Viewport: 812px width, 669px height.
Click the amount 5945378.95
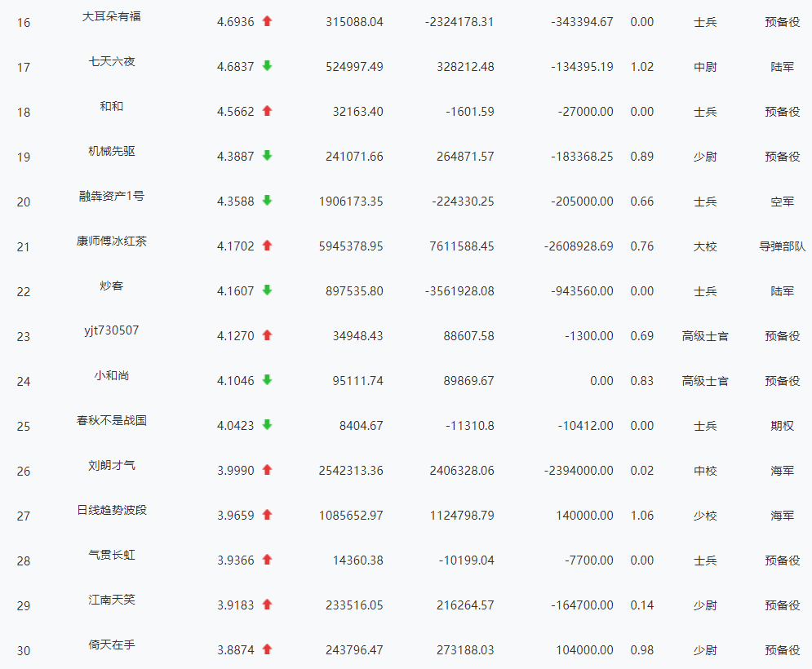(351, 246)
